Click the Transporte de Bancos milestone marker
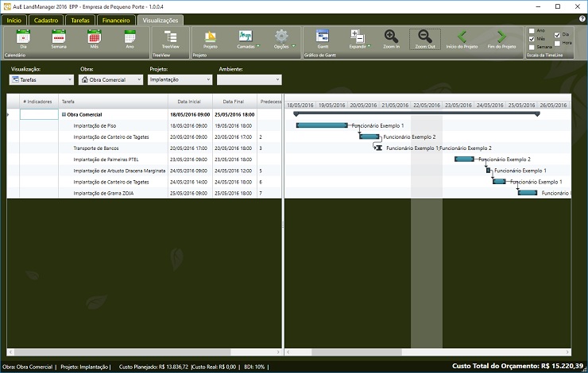 (x=379, y=148)
